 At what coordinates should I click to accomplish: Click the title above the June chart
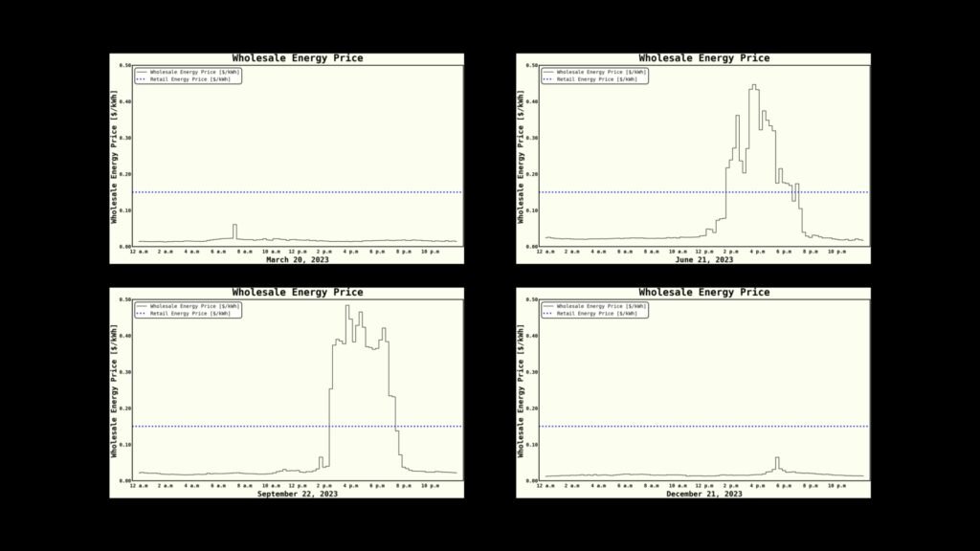coord(703,58)
